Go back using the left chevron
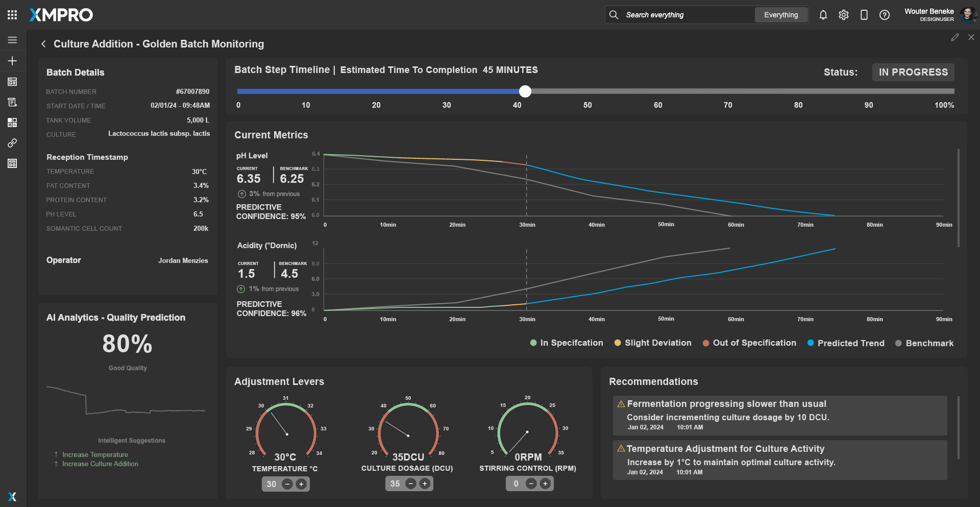The height and width of the screenshot is (507, 980). 43,44
